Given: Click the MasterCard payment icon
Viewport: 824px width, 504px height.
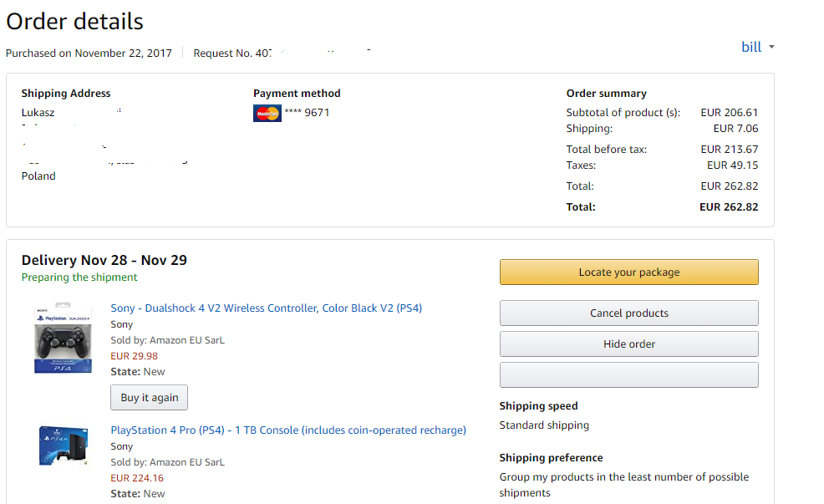Looking at the screenshot, I should coord(267,113).
